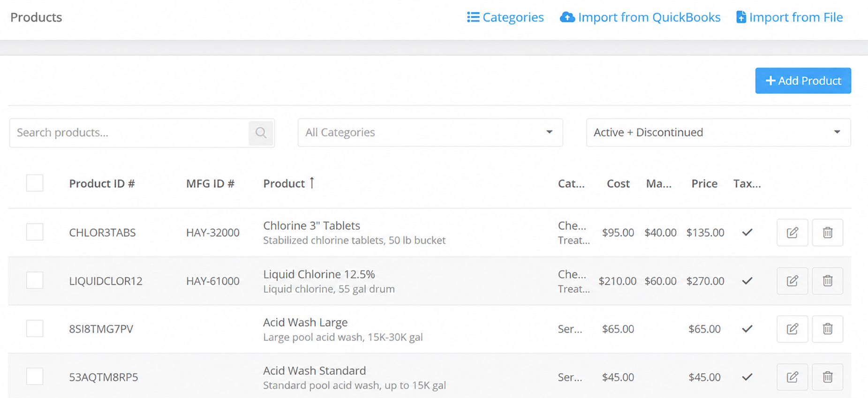Edit the Liquid Chlorine 12.5% product
This screenshot has width=868, height=398.
point(792,281)
